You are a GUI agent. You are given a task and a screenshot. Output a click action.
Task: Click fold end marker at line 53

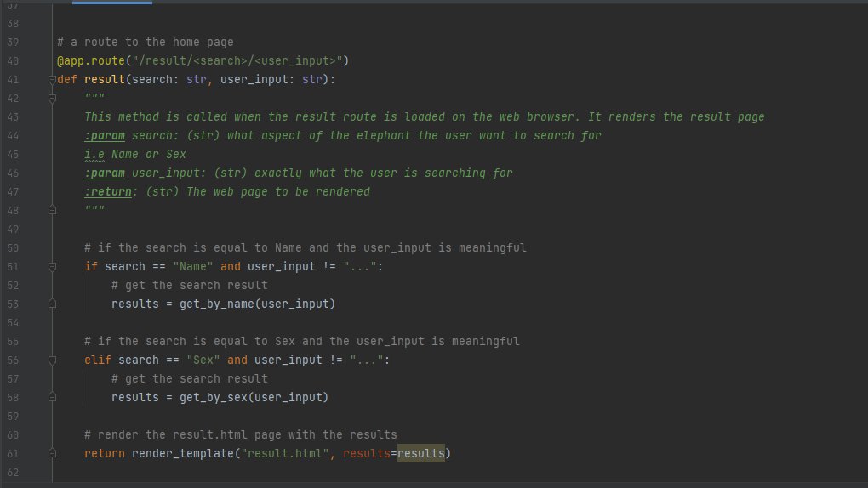pyautogui.click(x=52, y=304)
